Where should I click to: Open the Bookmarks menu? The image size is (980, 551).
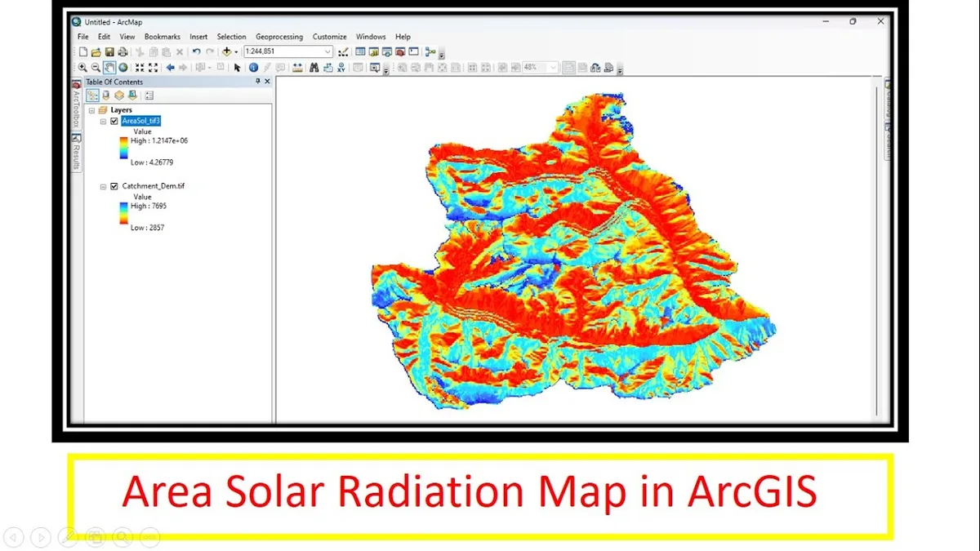tap(163, 37)
